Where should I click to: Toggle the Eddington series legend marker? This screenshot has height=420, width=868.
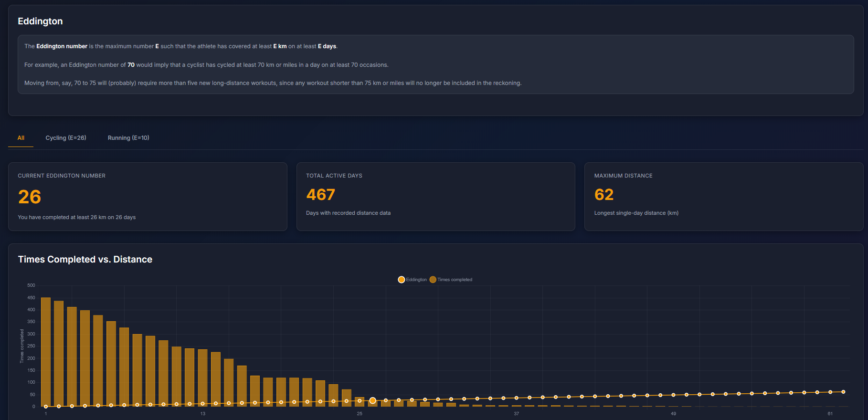[x=402, y=280]
